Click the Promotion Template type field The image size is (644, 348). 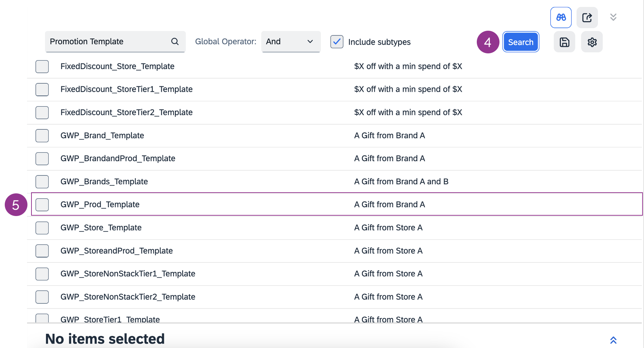point(108,42)
